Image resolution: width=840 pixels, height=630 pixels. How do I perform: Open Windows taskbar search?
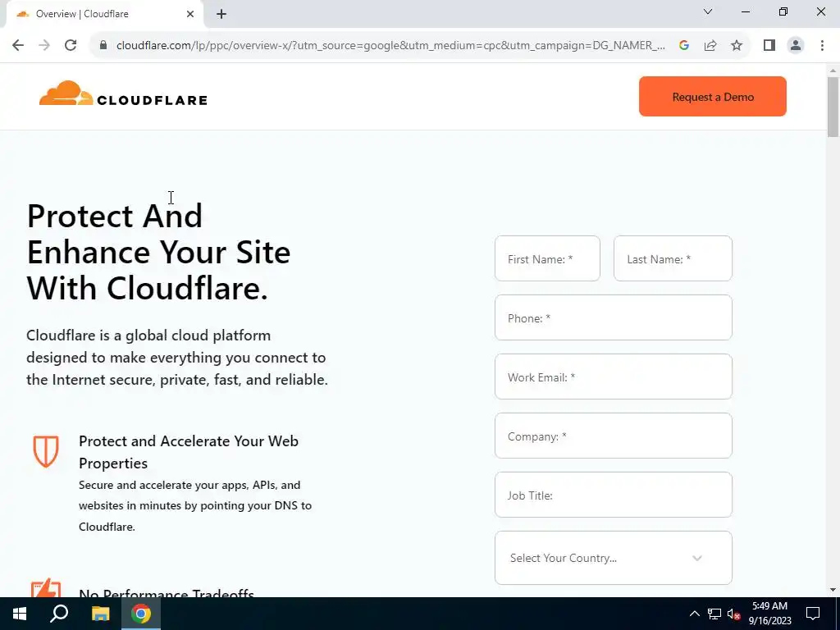tap(59, 614)
